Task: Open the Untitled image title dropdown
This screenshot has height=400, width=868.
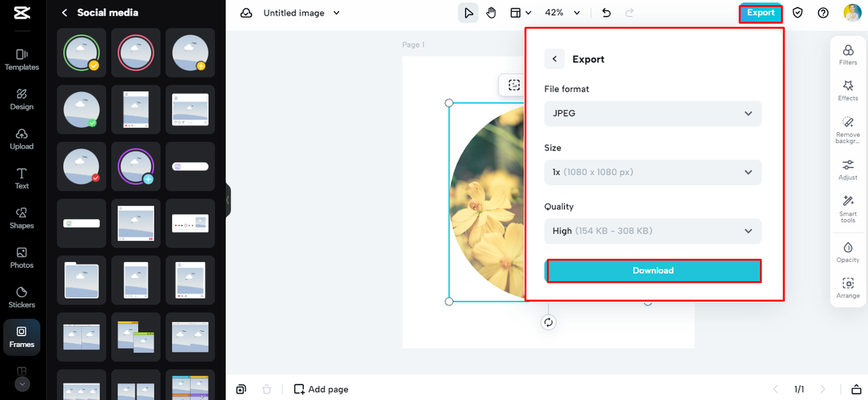Action: click(302, 13)
